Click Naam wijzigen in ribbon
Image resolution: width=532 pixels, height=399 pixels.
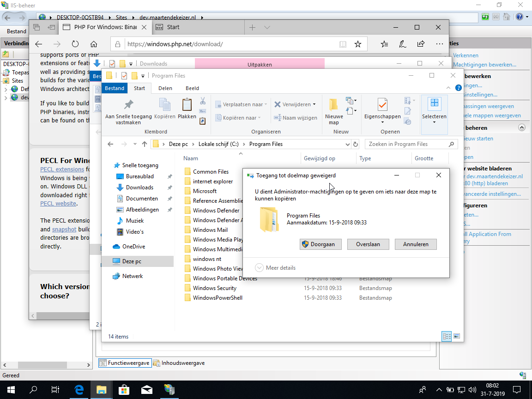(296, 118)
